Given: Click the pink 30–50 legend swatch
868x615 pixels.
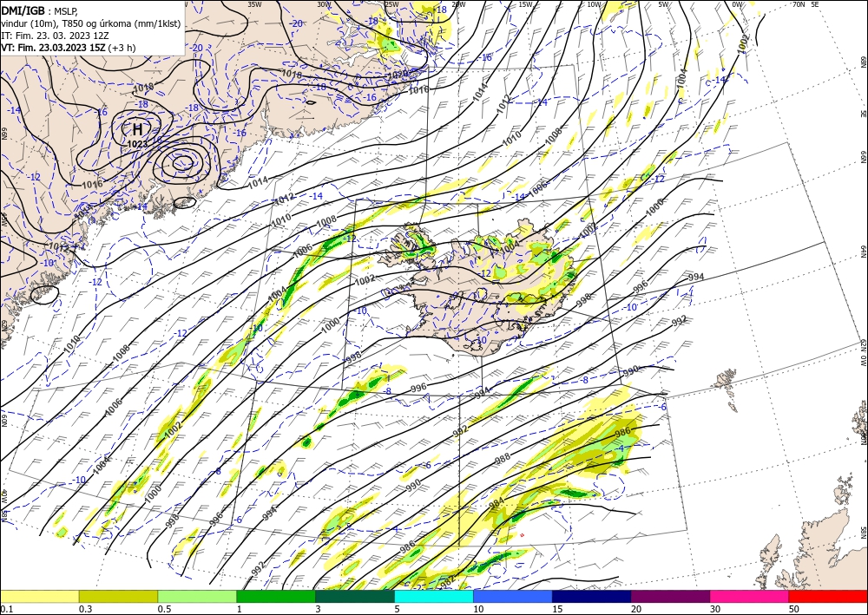Looking at the screenshot, I should [x=750, y=596].
